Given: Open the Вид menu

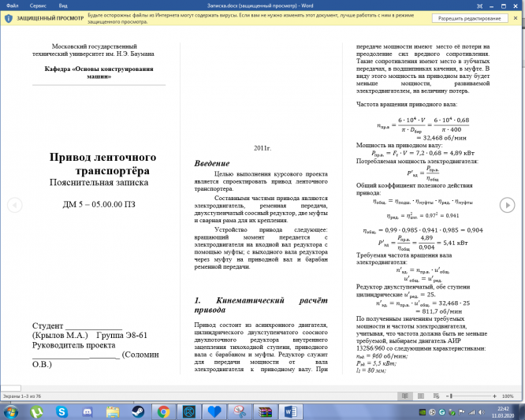Looking at the screenshot, I should (x=63, y=6).
